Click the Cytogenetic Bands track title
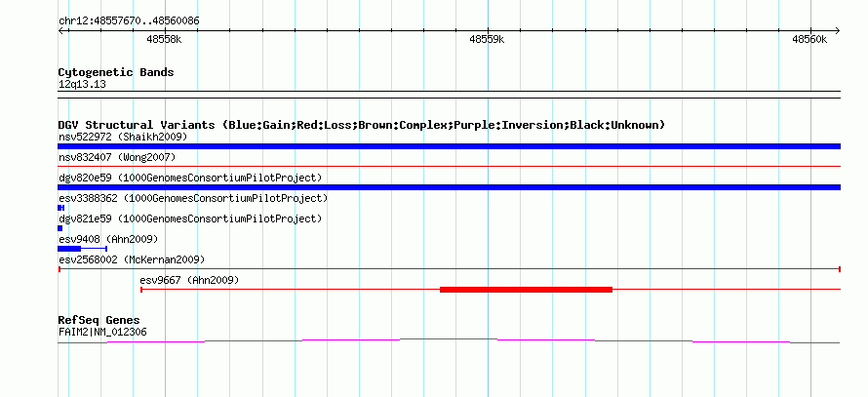868x397 pixels. (x=116, y=72)
